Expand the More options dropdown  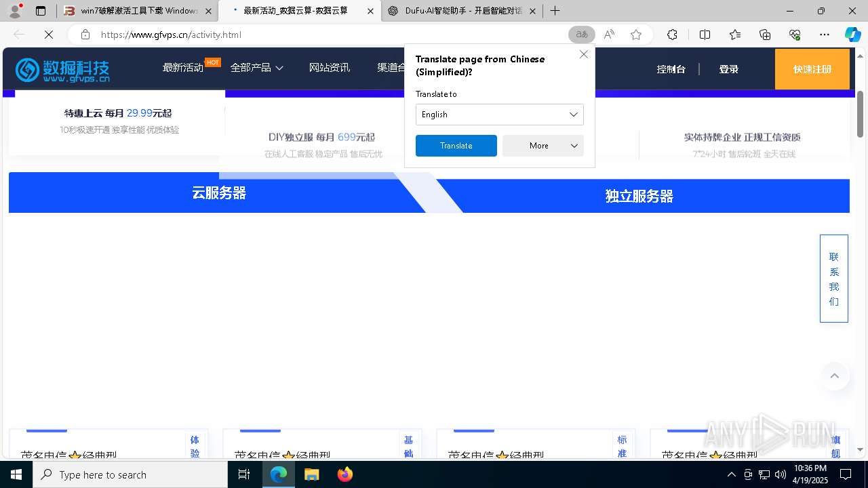(x=542, y=146)
